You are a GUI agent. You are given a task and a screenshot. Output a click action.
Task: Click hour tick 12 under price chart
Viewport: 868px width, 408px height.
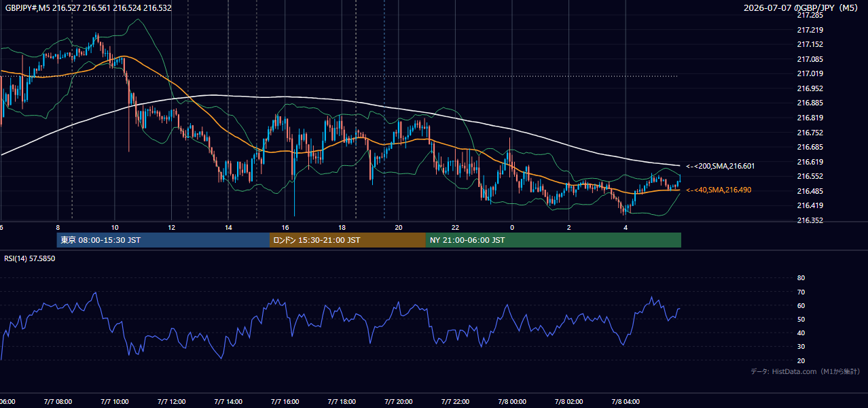tap(172, 228)
